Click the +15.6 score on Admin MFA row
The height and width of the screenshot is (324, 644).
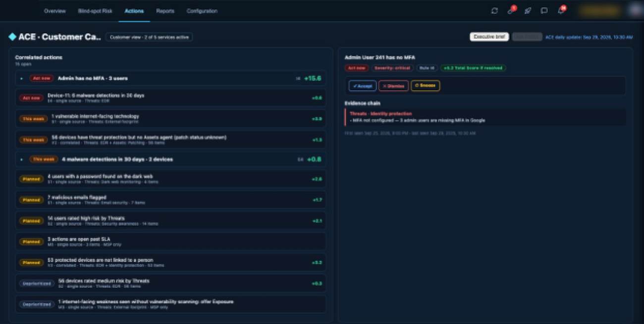click(312, 78)
